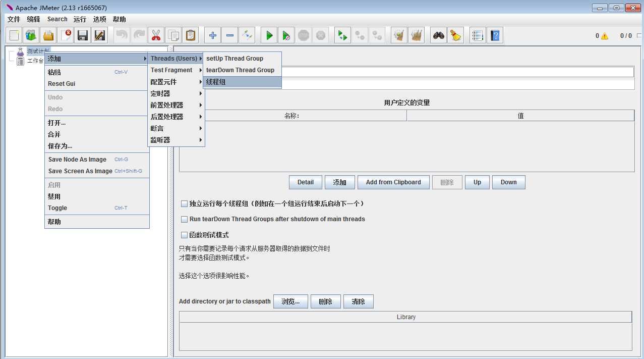Expand the 添加 submenu
Screen dimensions: 644x359
(x=97, y=59)
